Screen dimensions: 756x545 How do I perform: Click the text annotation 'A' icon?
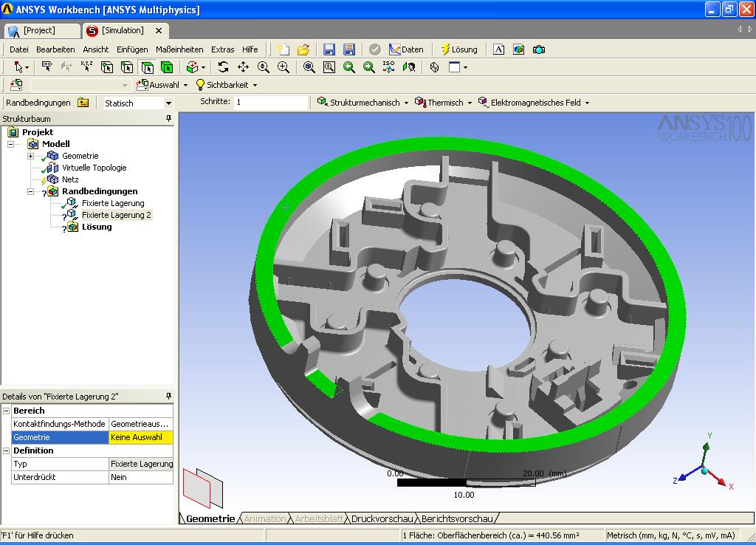pos(498,49)
